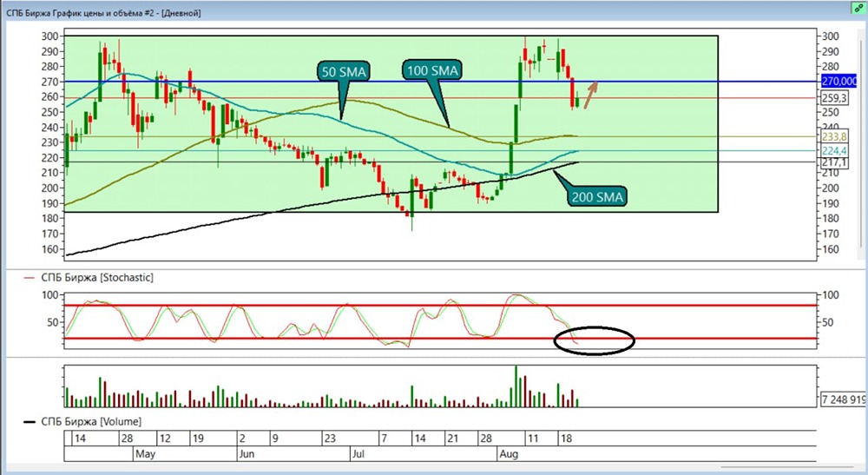Click the Jul month label on time axis
Screen dimensions: 868x475
pos(358,454)
